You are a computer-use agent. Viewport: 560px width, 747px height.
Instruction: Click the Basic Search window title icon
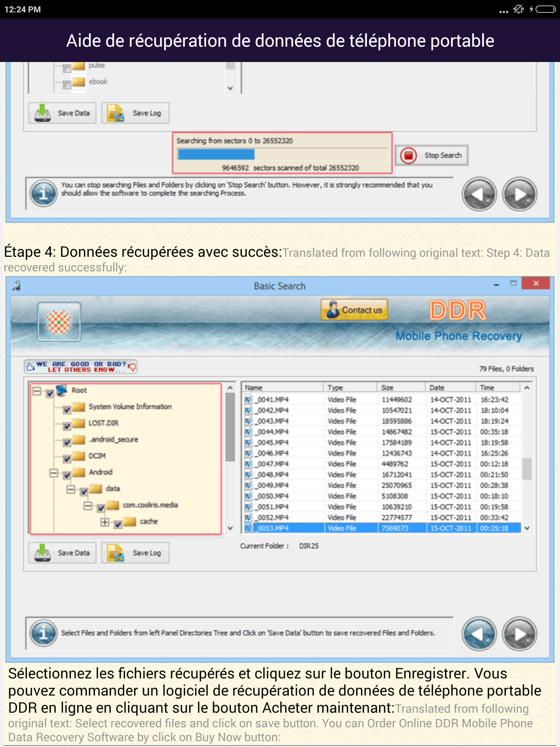(16, 286)
